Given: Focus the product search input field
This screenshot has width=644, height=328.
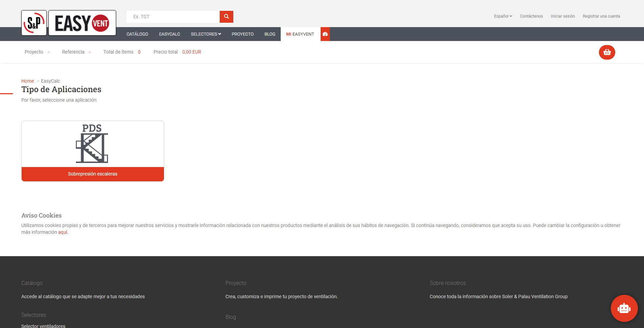Looking at the screenshot, I should point(173,17).
